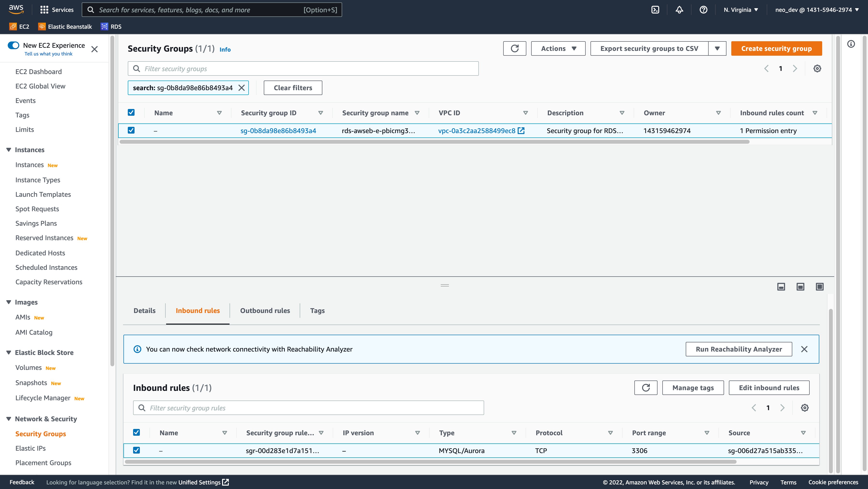This screenshot has width=868, height=489.
Task: Click Manage tags button
Action: tap(693, 387)
